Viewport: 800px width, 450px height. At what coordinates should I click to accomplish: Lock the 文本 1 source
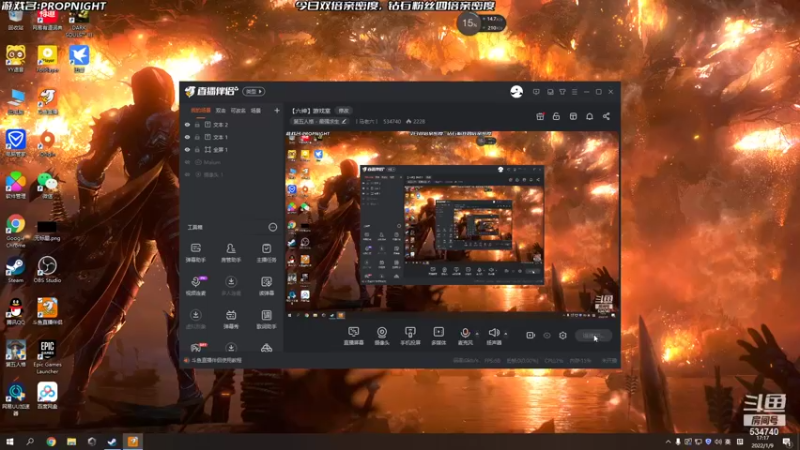click(197, 137)
